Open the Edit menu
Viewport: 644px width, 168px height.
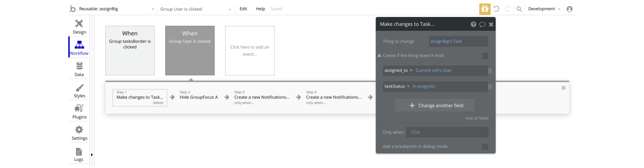click(x=243, y=9)
